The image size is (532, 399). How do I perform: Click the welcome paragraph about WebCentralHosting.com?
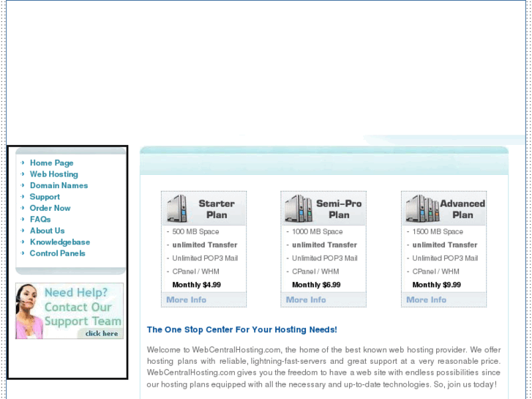tap(323, 367)
